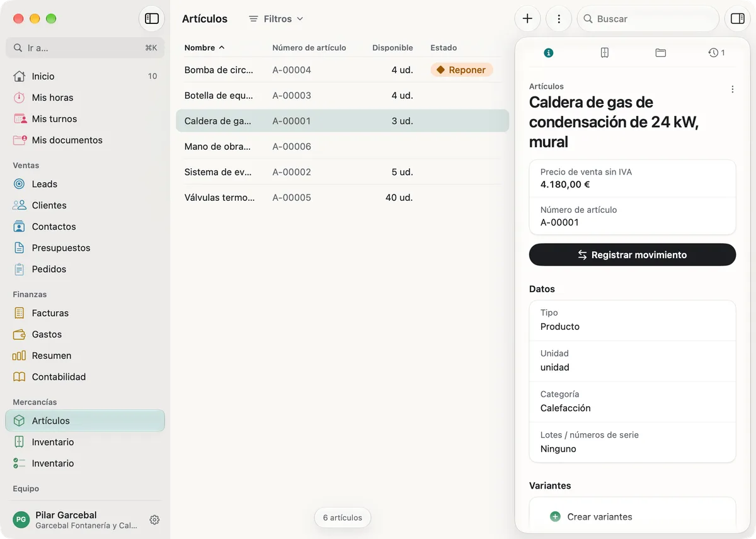The image size is (756, 539).
Task: Select the Mano de obra... row
Action: (342, 147)
